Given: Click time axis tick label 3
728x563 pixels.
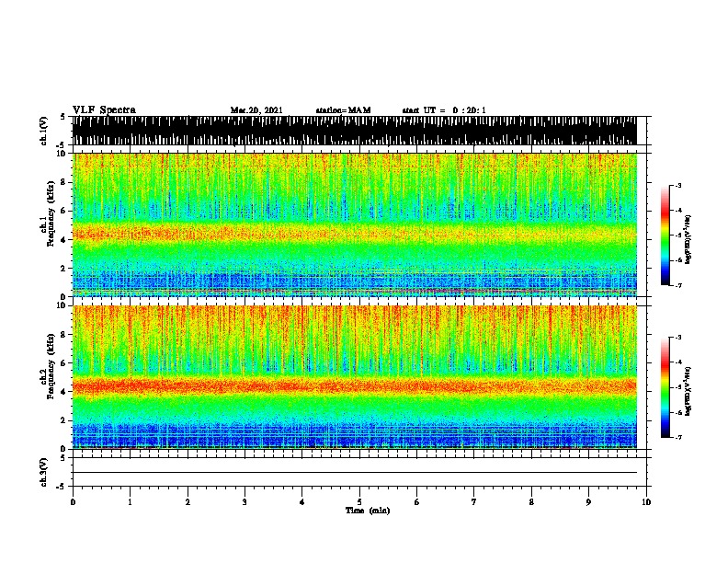Looking at the screenshot, I should click(x=245, y=502).
